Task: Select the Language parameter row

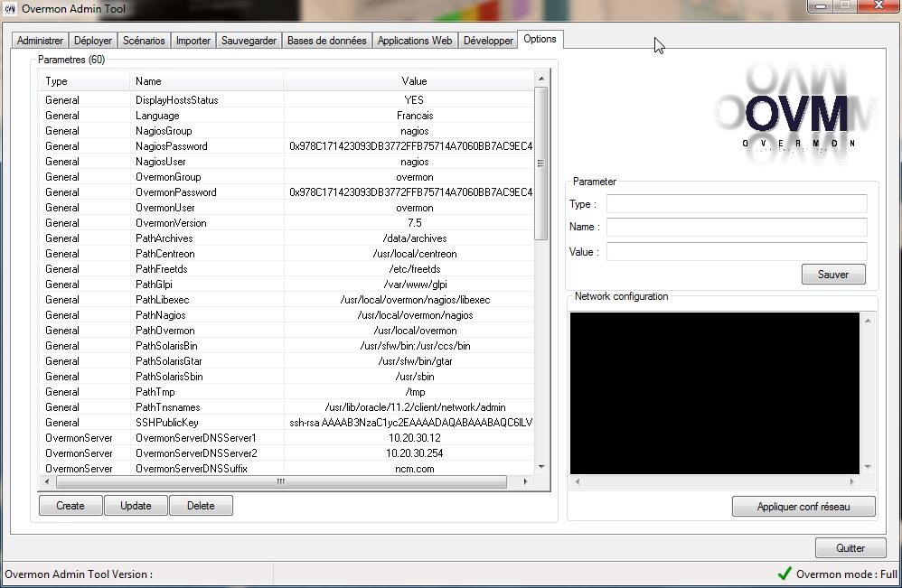Action: (287, 116)
